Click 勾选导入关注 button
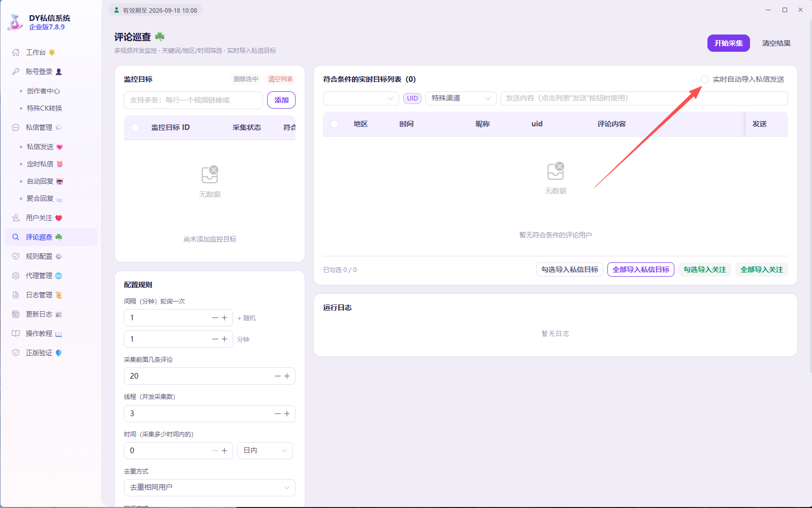 point(705,269)
